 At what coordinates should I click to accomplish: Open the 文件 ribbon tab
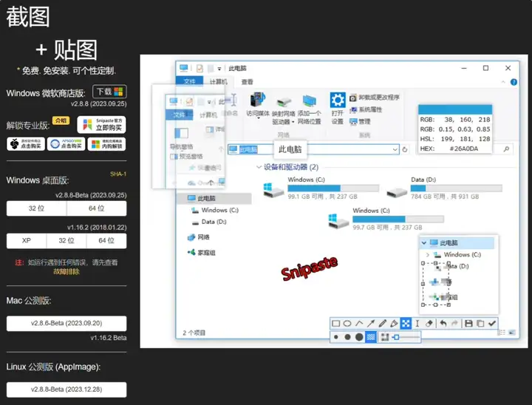click(190, 81)
